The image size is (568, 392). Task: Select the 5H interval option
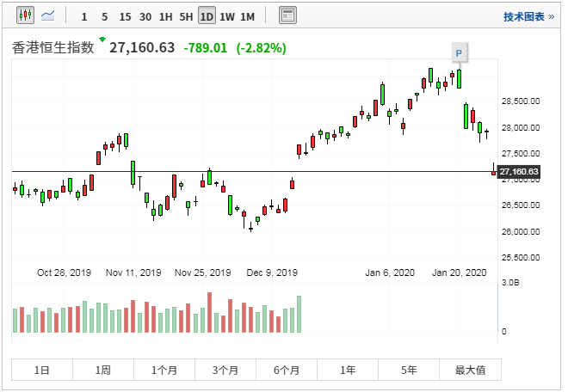pos(186,16)
